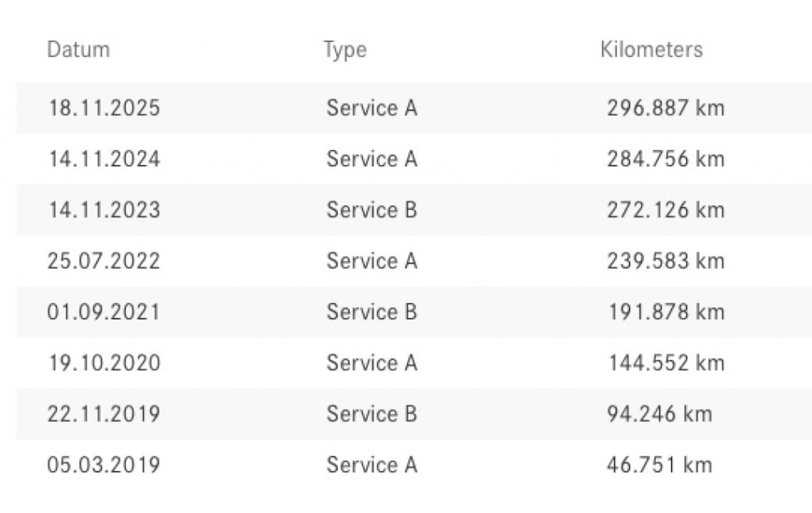Choose the 05.03.2019 service date
This screenshot has height=513, width=812.
pos(104,464)
